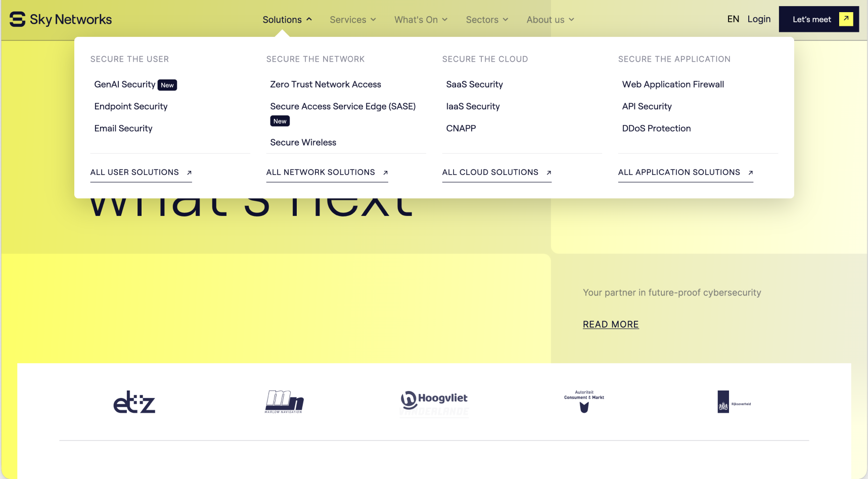Click the Sky Networks S logo icon
This screenshot has height=479, width=868.
[17, 19]
